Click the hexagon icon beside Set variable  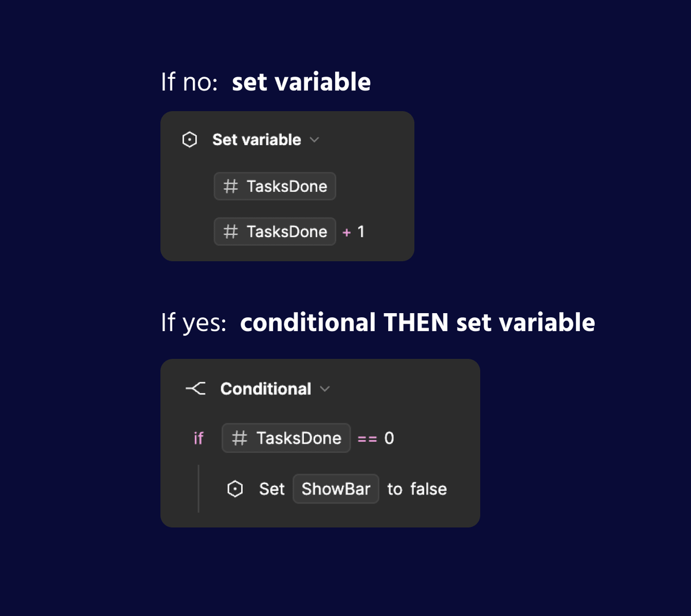coord(189,140)
